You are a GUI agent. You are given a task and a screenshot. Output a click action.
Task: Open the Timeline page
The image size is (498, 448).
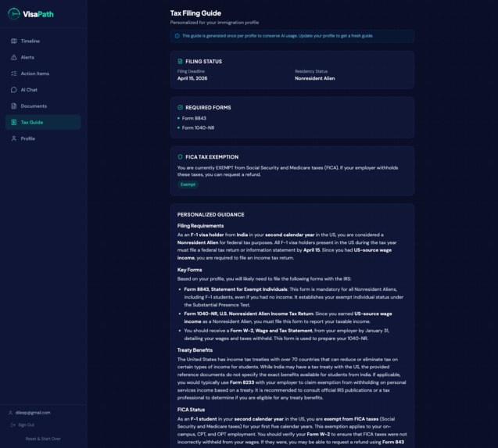tap(43, 41)
